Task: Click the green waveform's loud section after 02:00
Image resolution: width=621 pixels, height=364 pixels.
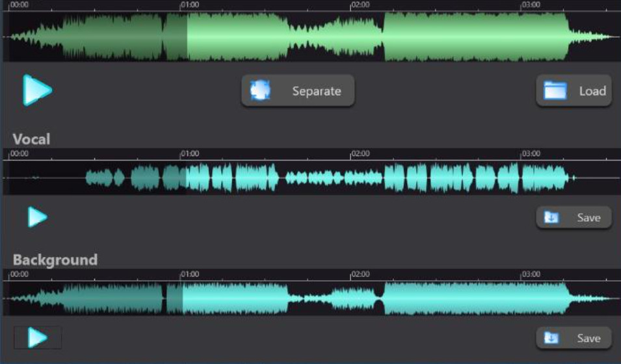Action: tap(475, 37)
